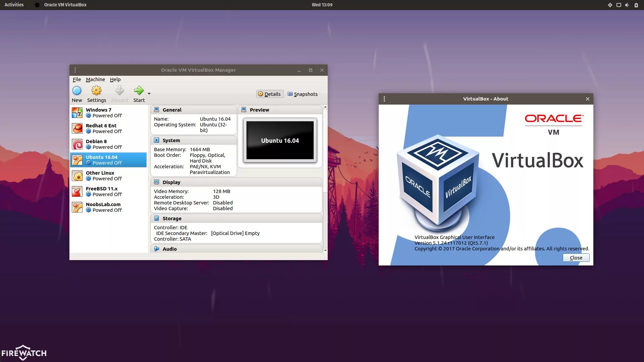Switch to the Snapshots view

[x=302, y=94]
